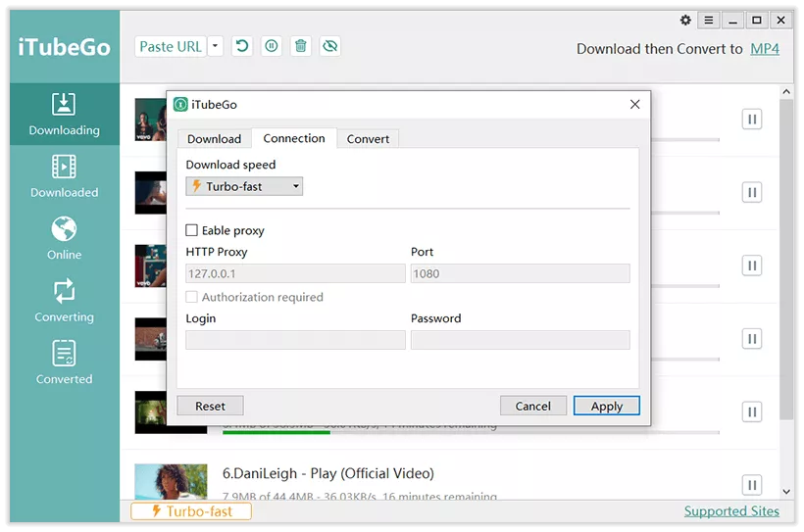Expand the Download speed combo box
The height and width of the screenshot is (532, 804).
(x=244, y=186)
